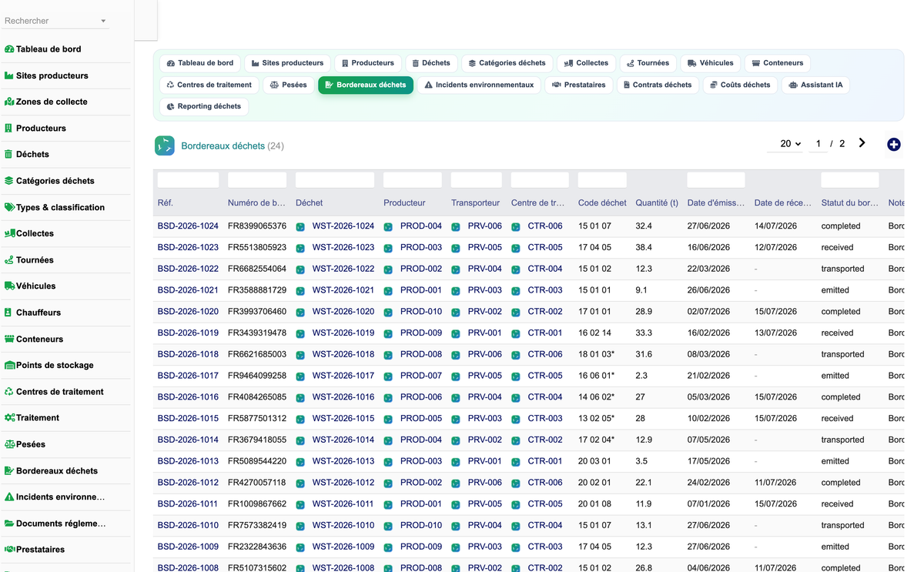Viewport: 924px width, 572px height.
Task: Open transporter link PRV-004 in BSD-2026-1016 row
Action: pos(485,397)
